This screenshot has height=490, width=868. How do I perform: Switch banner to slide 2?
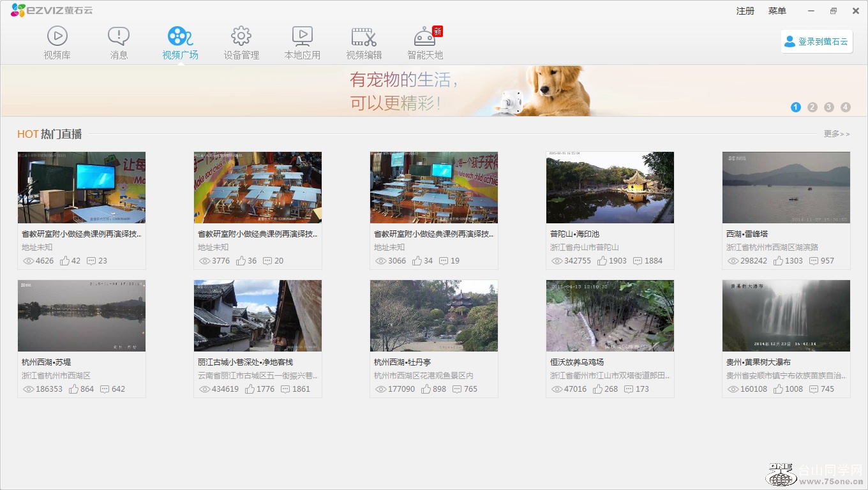tap(812, 107)
